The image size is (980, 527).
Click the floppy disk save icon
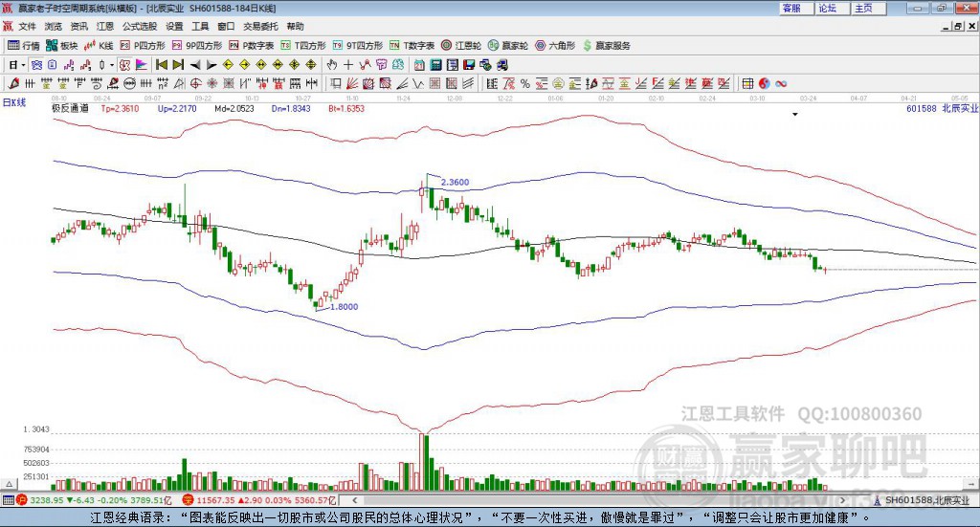[469, 65]
